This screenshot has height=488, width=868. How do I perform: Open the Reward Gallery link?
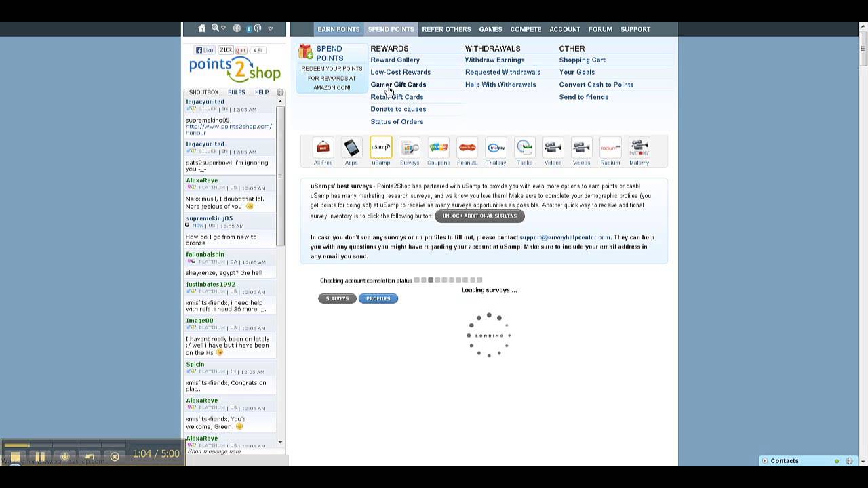pos(395,60)
